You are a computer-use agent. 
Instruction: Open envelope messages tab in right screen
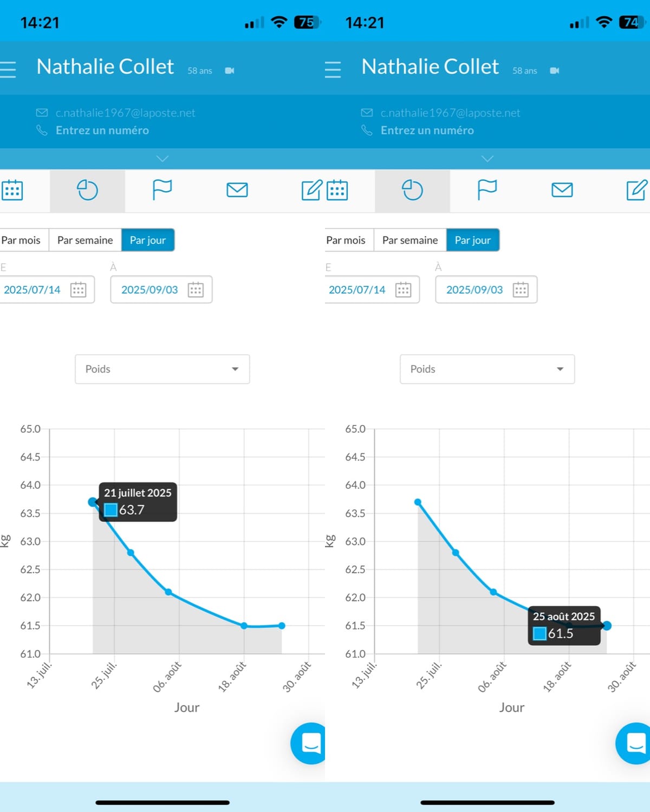coord(562,190)
